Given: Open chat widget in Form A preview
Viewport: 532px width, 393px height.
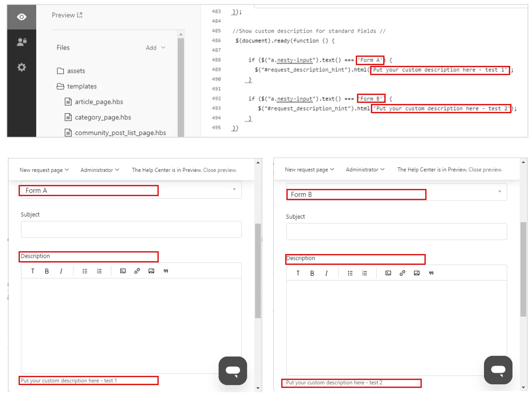Looking at the screenshot, I should pos(233,371).
